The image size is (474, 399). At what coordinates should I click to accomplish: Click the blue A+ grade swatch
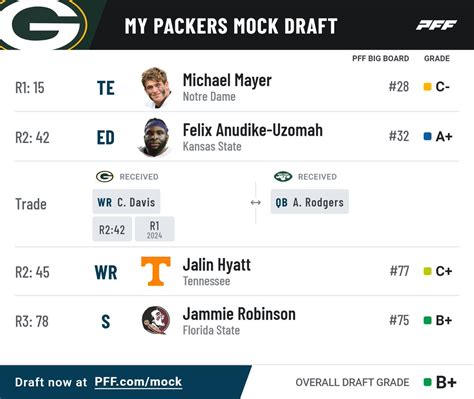coord(427,136)
